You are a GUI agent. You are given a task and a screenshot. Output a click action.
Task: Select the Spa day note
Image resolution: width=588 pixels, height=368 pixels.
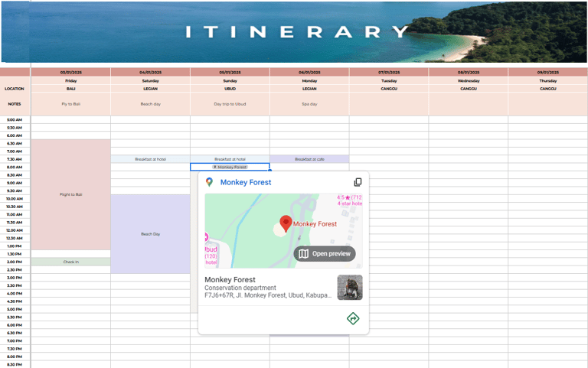309,104
